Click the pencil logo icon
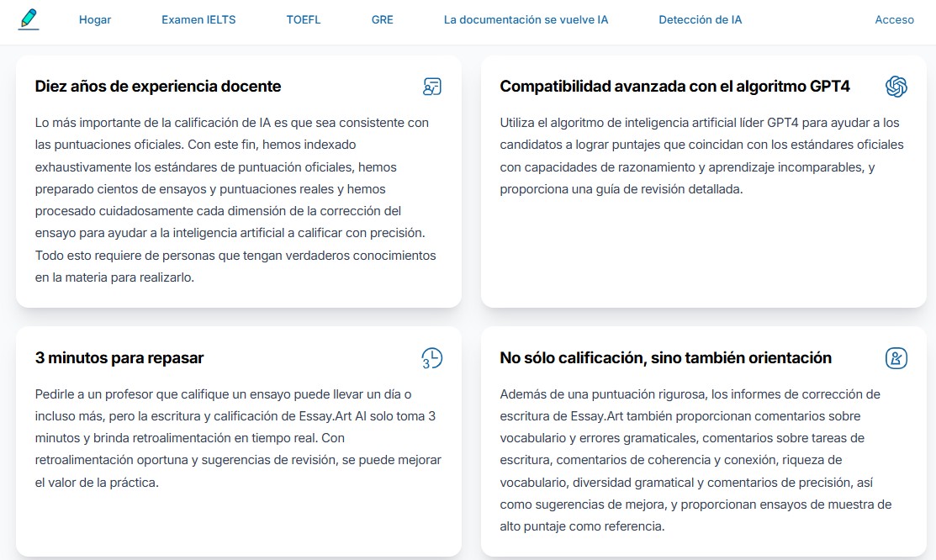Viewport: 936px width, 560px height. coord(29,19)
